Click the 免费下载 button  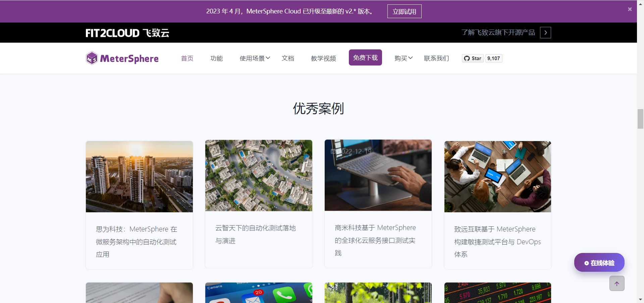coord(365,57)
